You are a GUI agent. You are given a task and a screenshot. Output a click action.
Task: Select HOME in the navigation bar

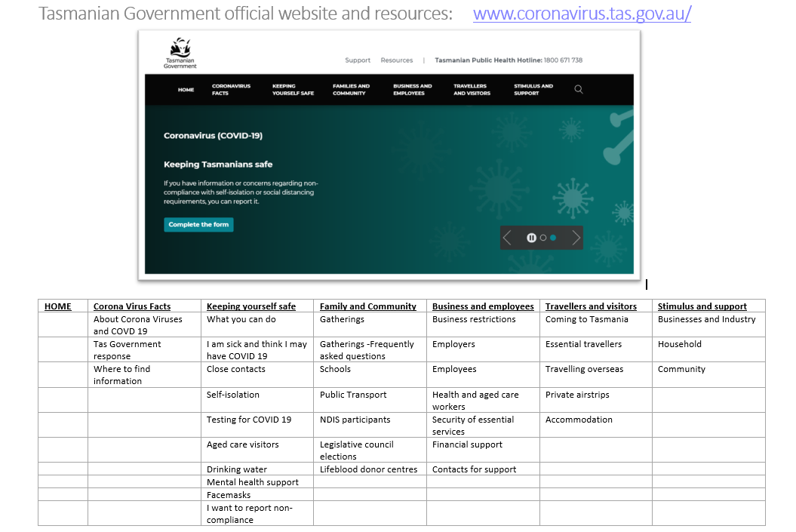pos(186,89)
